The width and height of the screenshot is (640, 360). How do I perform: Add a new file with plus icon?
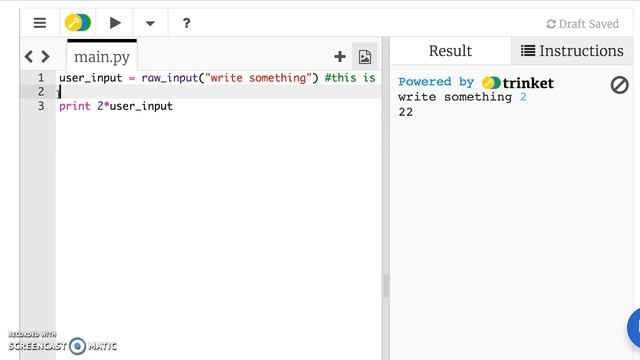click(x=340, y=57)
